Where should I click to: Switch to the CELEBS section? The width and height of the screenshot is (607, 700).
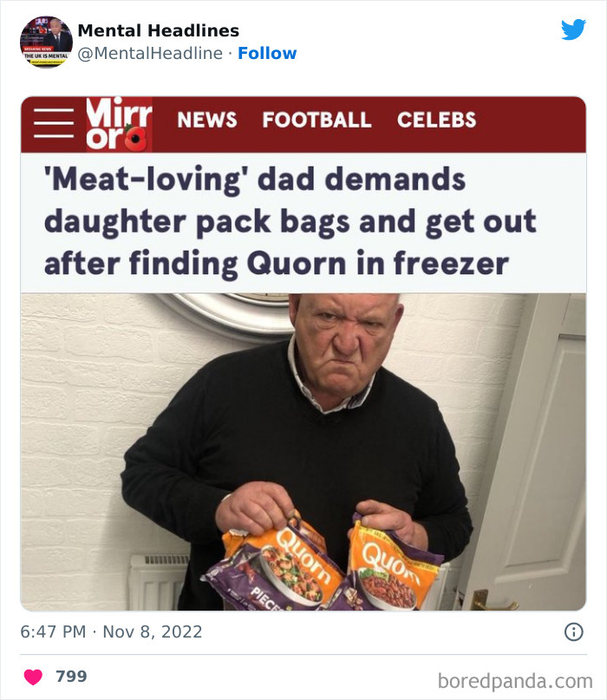point(437,121)
